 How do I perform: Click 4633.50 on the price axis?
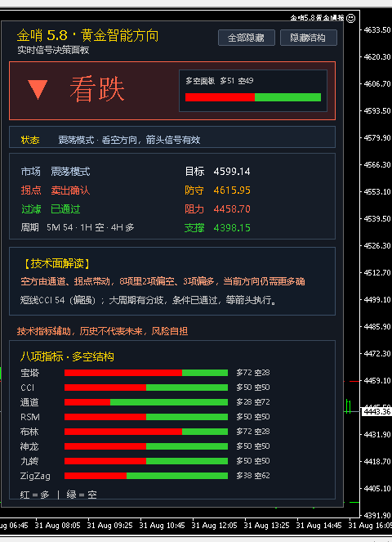[377, 29]
